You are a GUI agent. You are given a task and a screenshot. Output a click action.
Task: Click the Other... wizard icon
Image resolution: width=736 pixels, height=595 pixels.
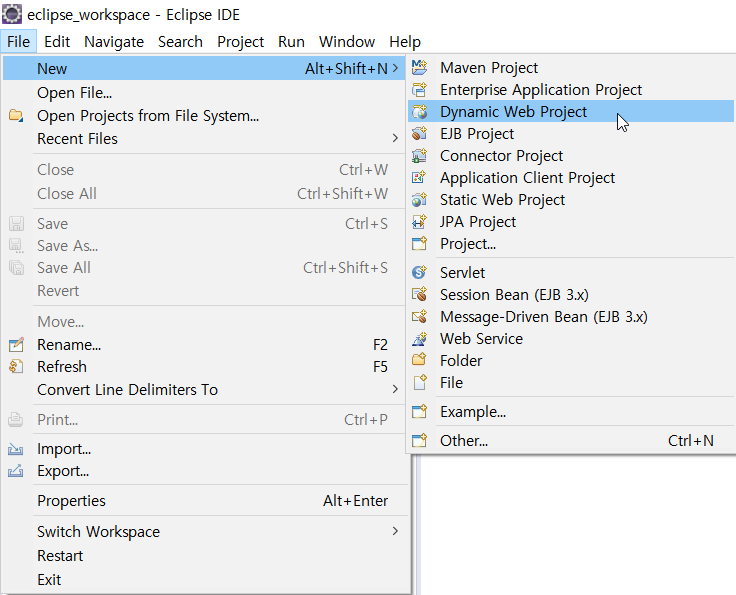coord(419,441)
